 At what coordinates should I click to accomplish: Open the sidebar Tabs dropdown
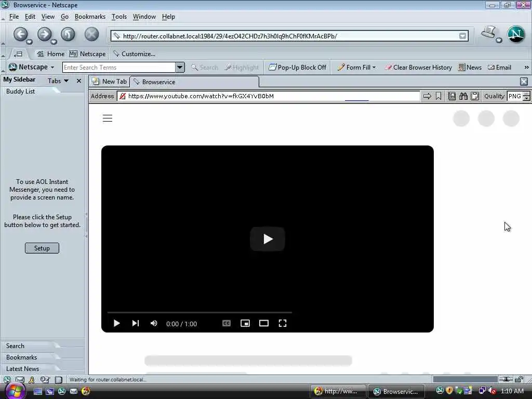pyautogui.click(x=58, y=81)
